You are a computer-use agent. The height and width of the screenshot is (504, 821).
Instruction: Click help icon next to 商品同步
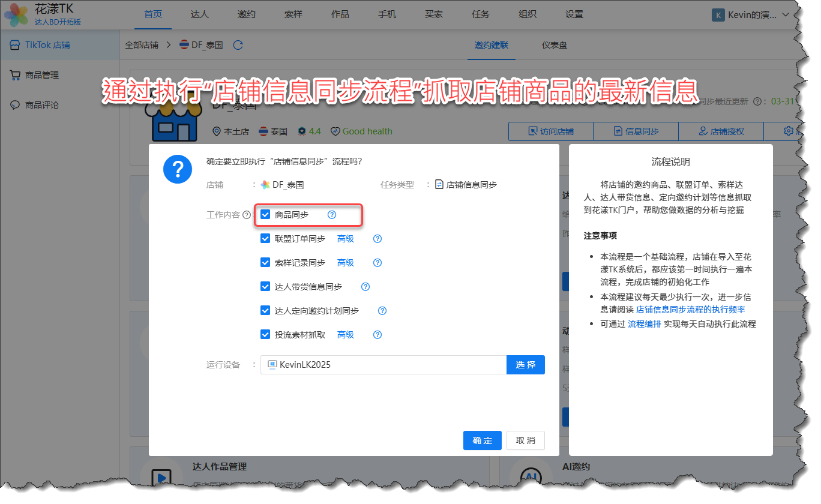pyautogui.click(x=332, y=215)
